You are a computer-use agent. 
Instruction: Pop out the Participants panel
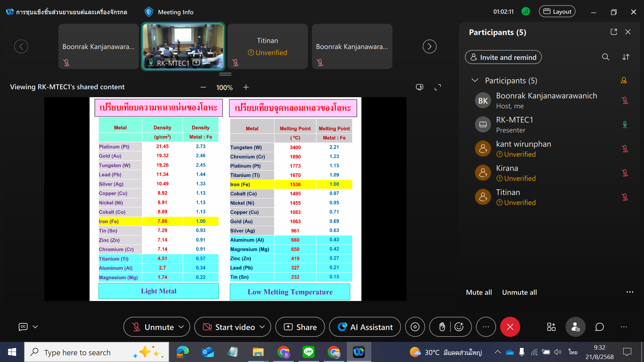(x=614, y=32)
